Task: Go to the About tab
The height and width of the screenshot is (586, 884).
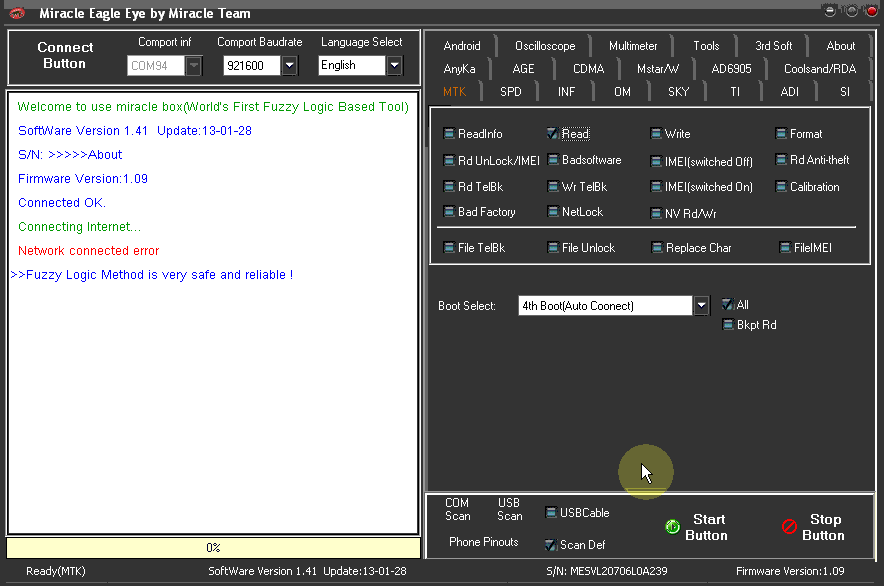Action: coord(841,46)
